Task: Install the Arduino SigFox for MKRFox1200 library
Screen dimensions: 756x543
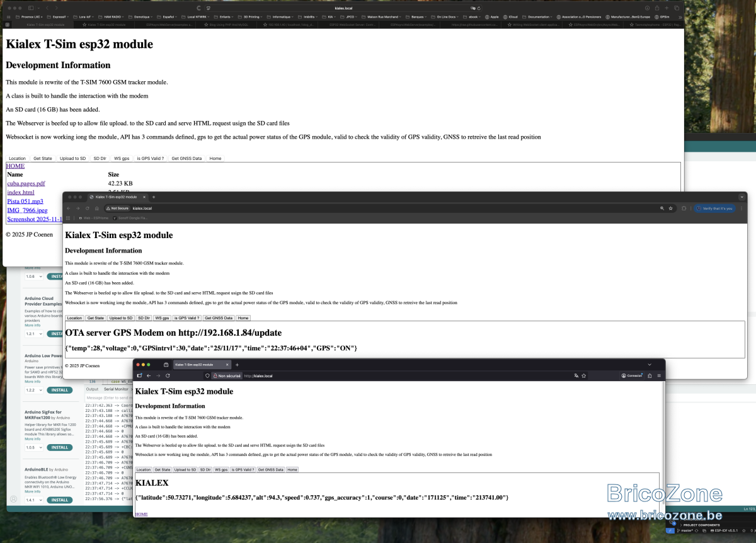Action: pyautogui.click(x=60, y=447)
